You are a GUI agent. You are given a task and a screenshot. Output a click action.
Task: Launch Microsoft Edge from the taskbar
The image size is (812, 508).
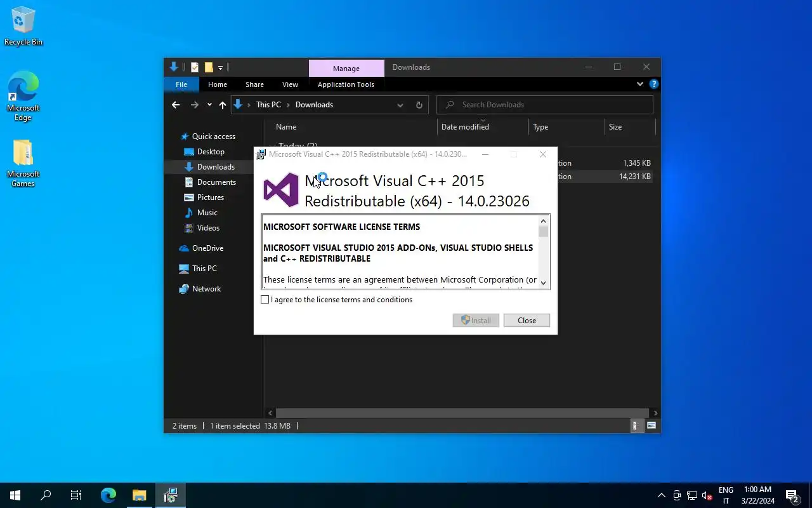(x=108, y=495)
